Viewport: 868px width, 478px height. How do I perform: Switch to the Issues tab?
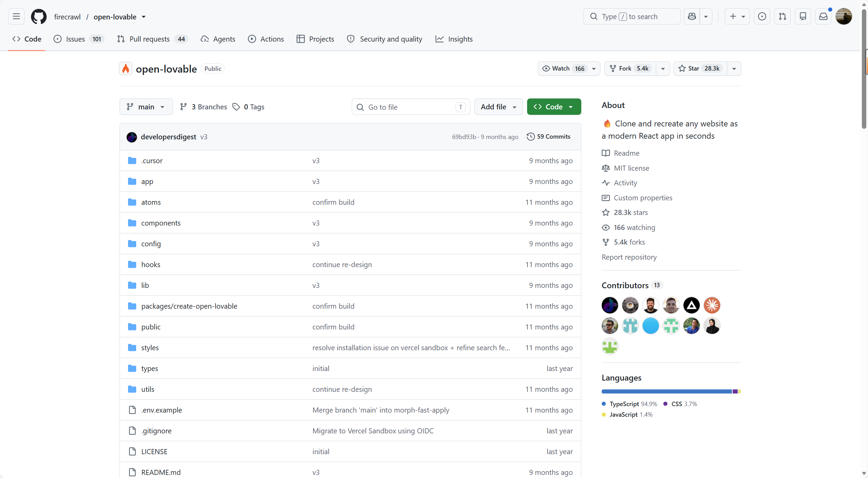tap(79, 39)
